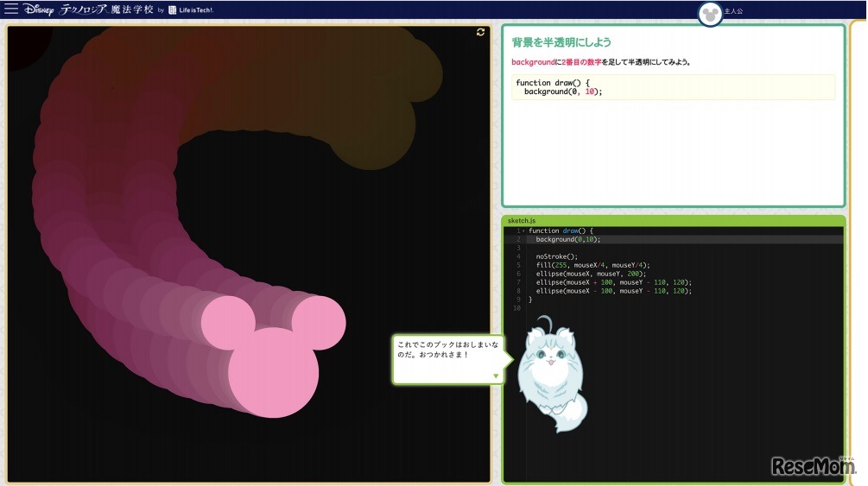Viewport: 868px width, 486px height.
Task: Collapse the function draw fold arrow
Action: coord(523,230)
